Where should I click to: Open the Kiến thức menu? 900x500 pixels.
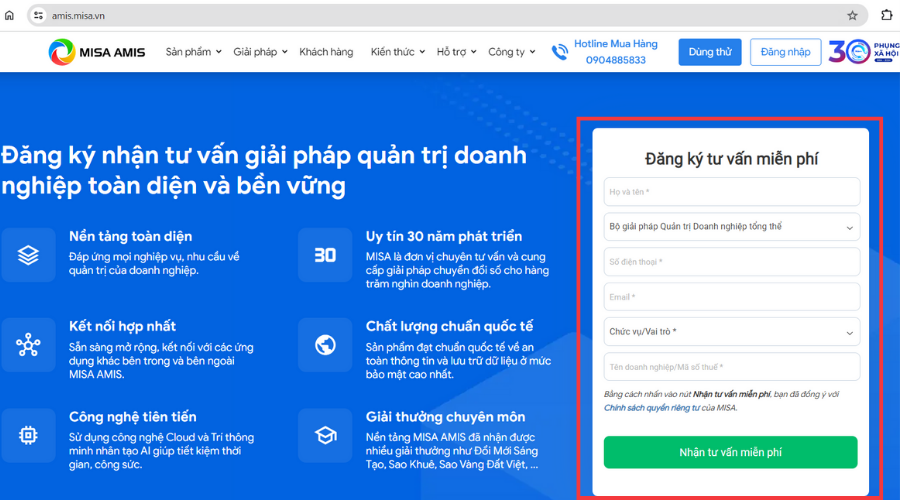(x=398, y=52)
